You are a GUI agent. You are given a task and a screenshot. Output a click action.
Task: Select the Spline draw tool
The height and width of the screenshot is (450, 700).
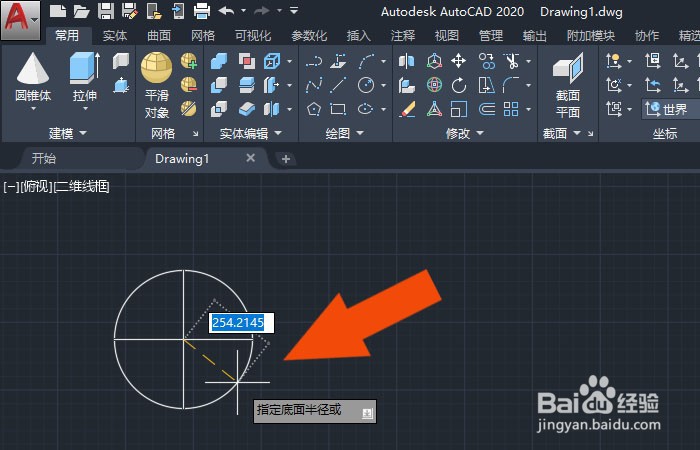[314, 85]
